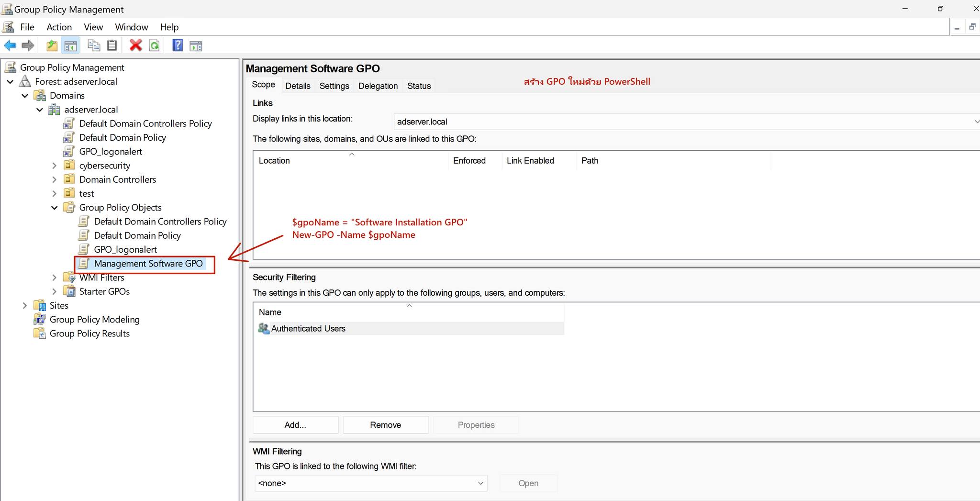Expand the cybersecurity OU
Screen dimensions: 980x501
tap(55, 166)
